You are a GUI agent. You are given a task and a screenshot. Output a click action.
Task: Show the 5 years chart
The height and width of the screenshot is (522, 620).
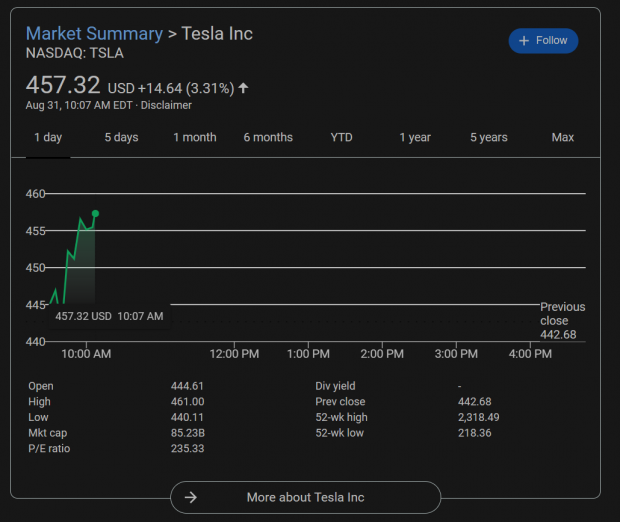point(489,137)
